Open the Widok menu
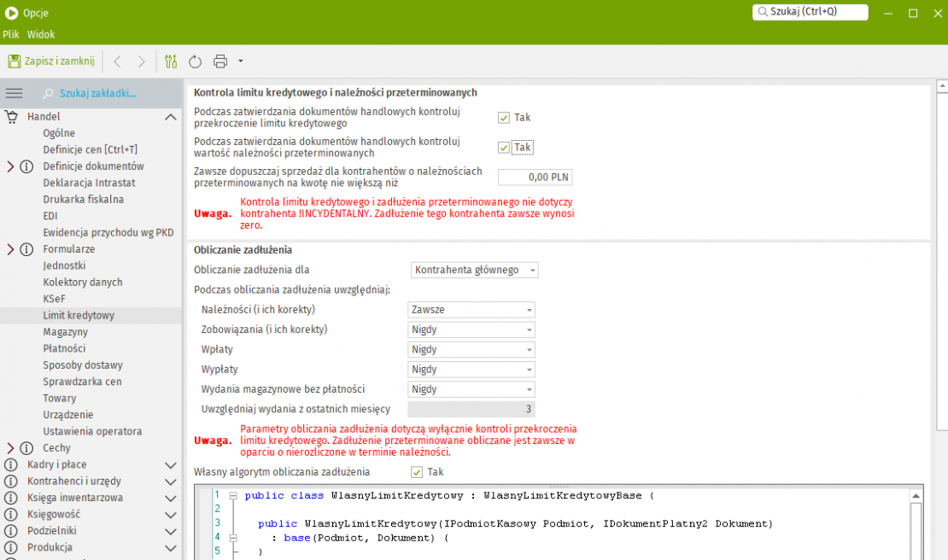 click(x=41, y=35)
